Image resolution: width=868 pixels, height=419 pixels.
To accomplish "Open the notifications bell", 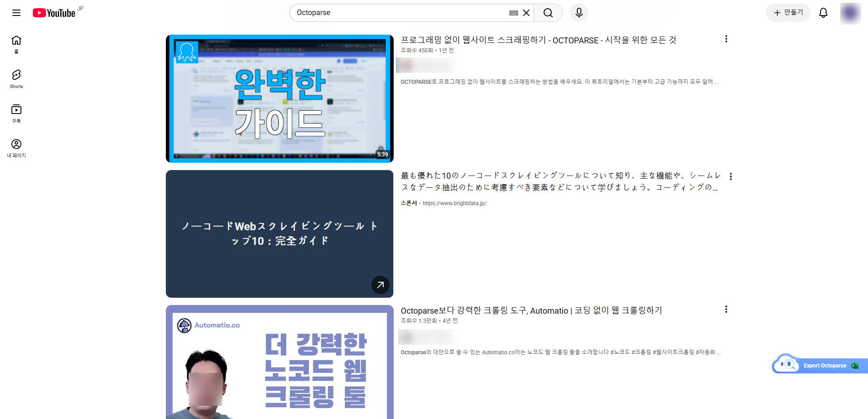I will click(x=823, y=13).
